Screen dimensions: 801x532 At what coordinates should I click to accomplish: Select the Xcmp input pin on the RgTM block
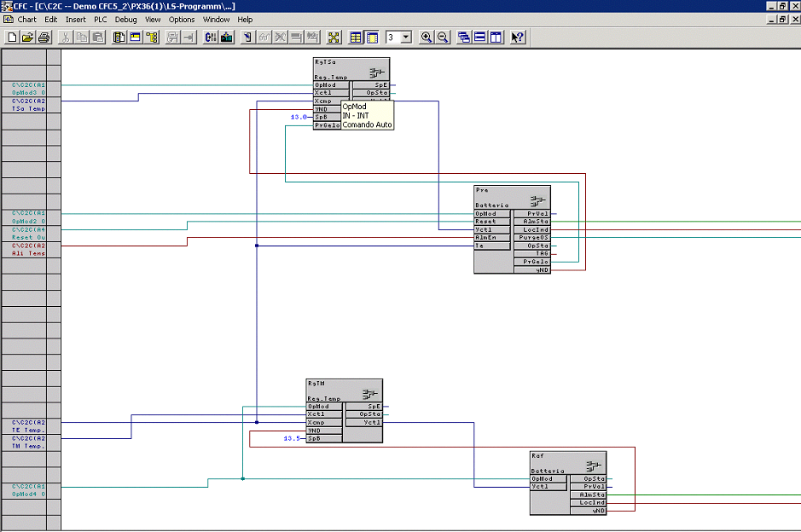pyautogui.click(x=324, y=422)
